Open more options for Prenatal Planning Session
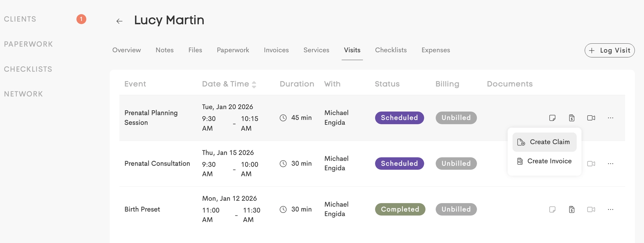Viewport: 644px width, 243px height. pos(610,118)
